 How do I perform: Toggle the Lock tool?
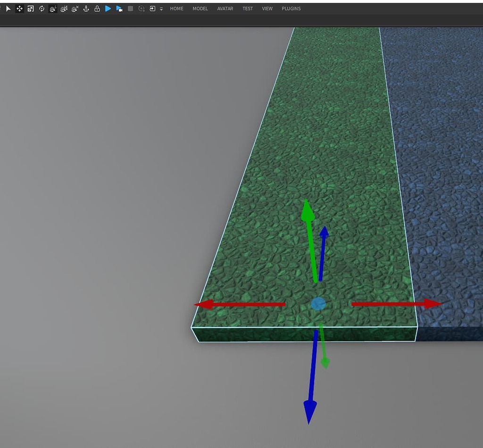point(97,8)
